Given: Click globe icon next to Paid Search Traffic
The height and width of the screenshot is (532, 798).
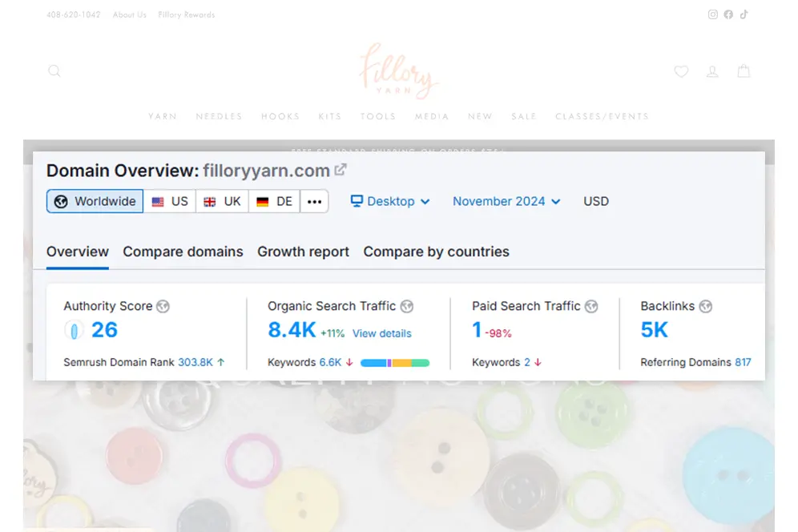Looking at the screenshot, I should [x=590, y=307].
